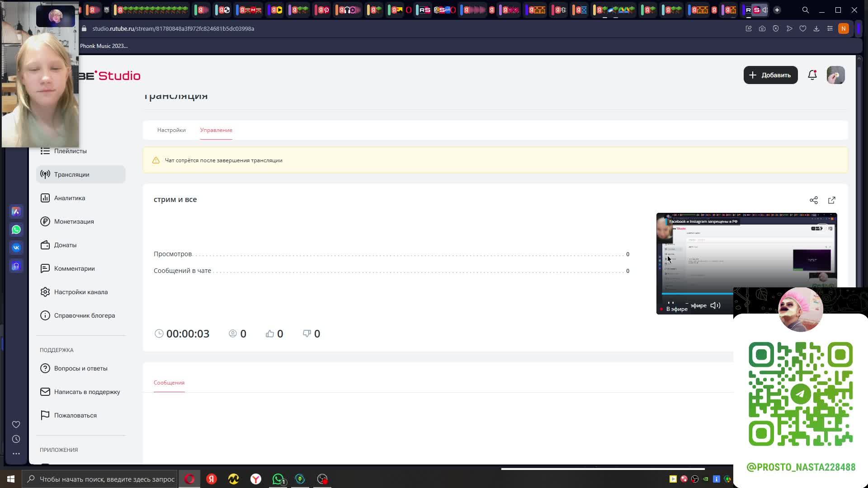868x488 pixels.
Task: Open the Phonk Music 2023 bookmark
Action: point(104,46)
